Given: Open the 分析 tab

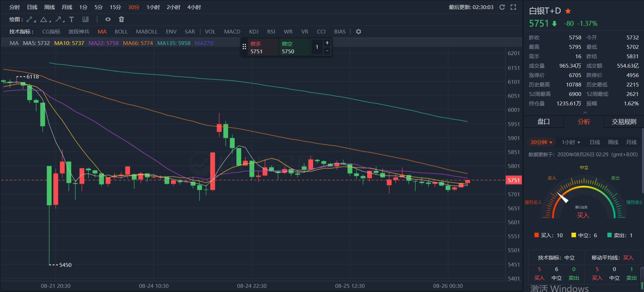Looking at the screenshot, I should tap(584, 121).
